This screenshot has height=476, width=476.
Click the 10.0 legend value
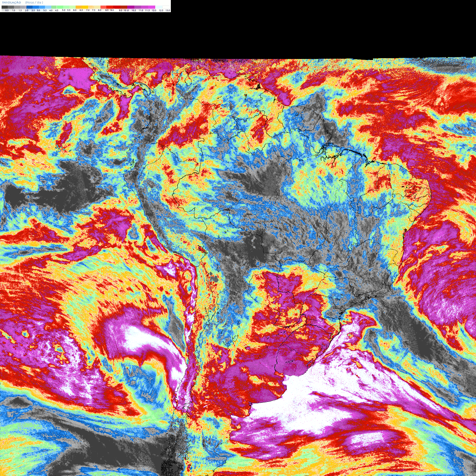126,10
